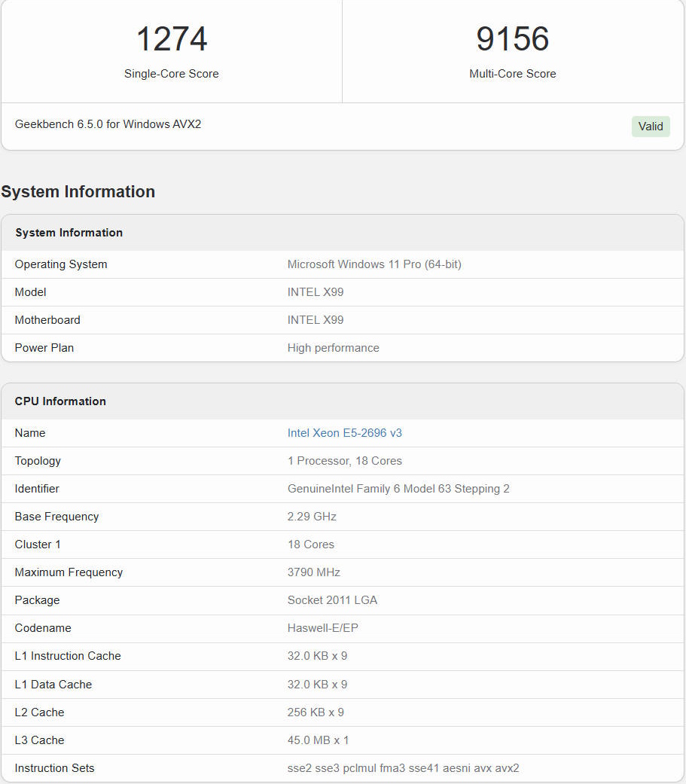Viewport: 686px width, 784px height.
Task: Click the 2.29 GHz base frequency value
Action: tap(312, 517)
